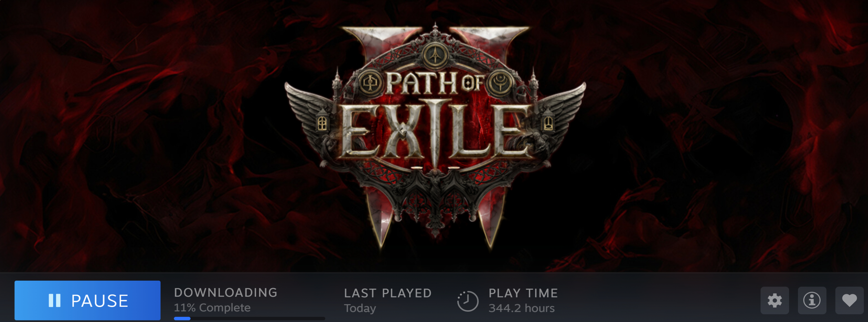Show game info via the i icon
This screenshot has width=868, height=322.
pyautogui.click(x=812, y=300)
